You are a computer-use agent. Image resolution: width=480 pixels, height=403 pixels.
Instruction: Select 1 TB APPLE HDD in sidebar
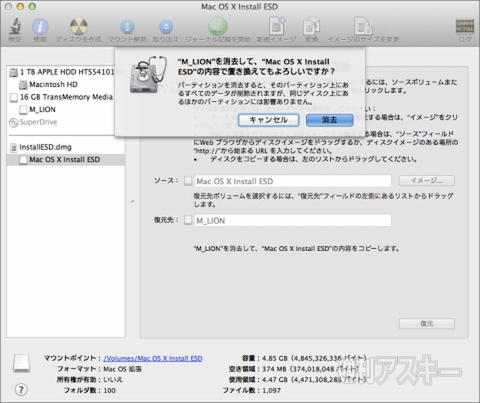(66, 72)
